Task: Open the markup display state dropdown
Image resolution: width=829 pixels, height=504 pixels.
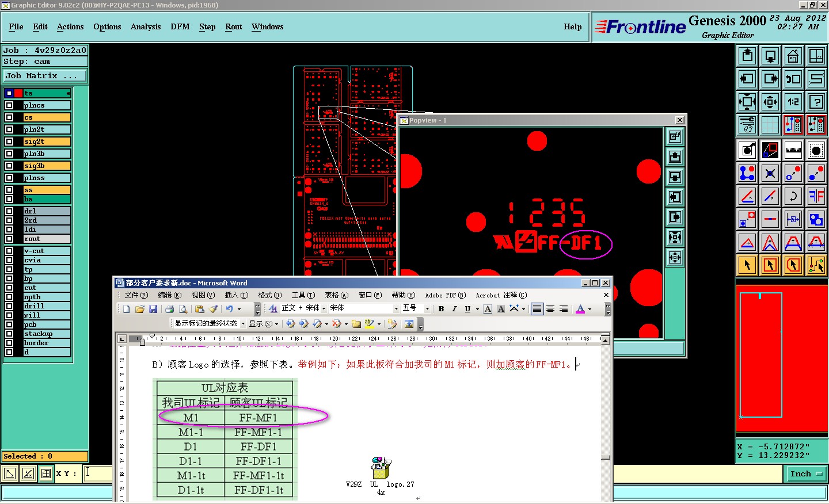Action: [243, 324]
